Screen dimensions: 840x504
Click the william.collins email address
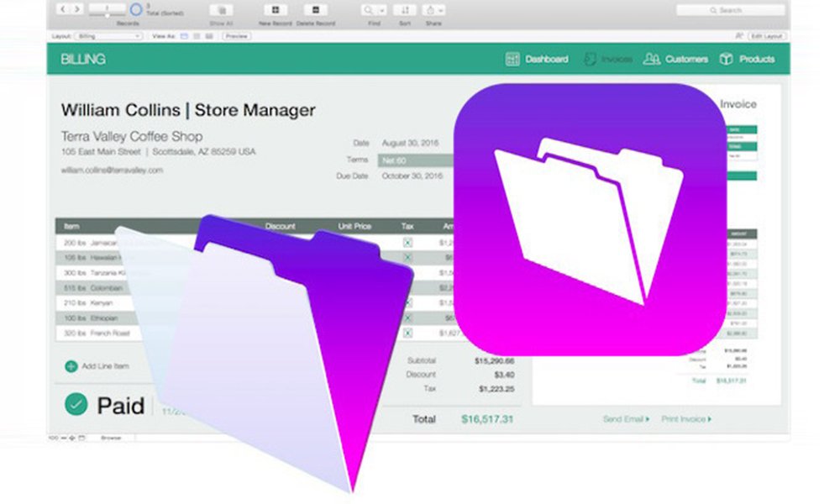112,171
